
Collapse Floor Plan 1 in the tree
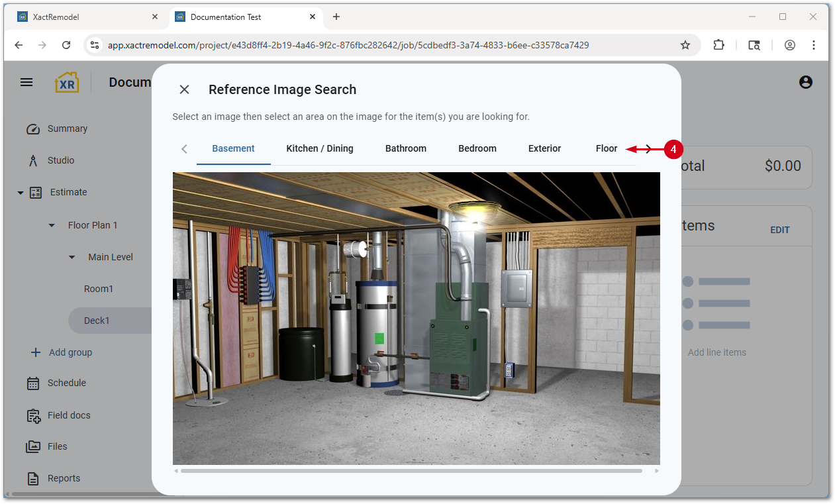(x=51, y=225)
